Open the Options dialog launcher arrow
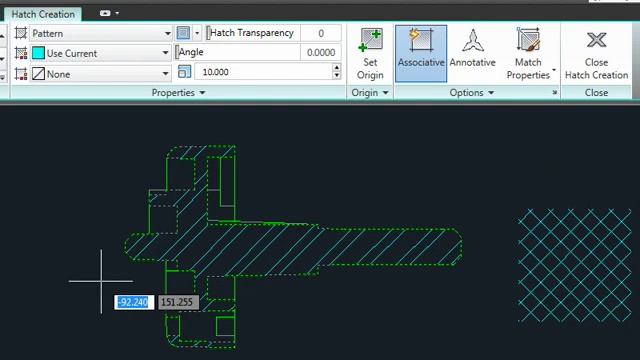Image resolution: width=640 pixels, height=360 pixels. (x=555, y=93)
